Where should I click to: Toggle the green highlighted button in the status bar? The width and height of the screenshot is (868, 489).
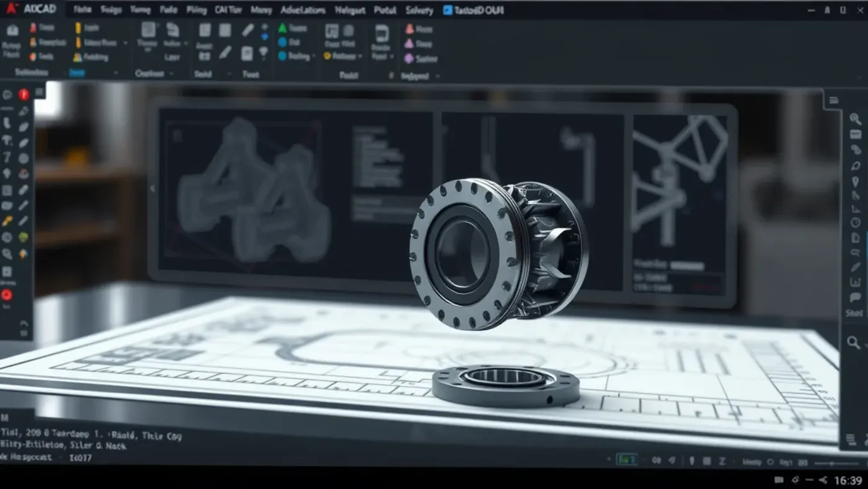point(626,460)
